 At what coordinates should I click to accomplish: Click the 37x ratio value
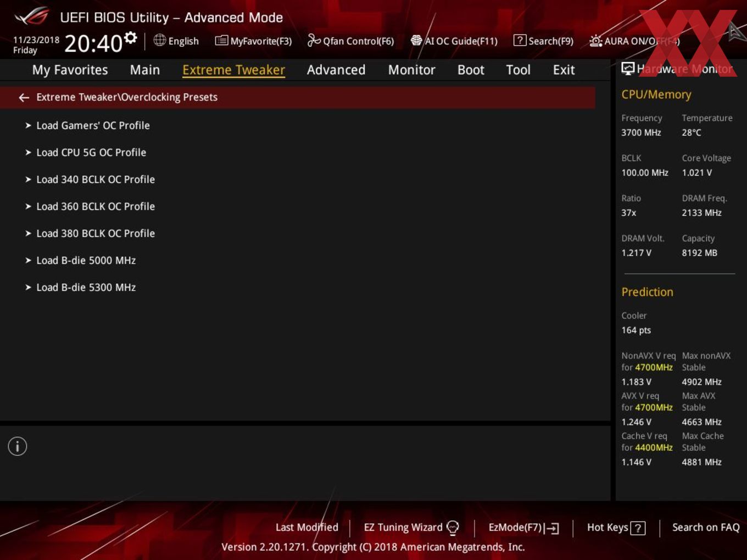click(629, 212)
